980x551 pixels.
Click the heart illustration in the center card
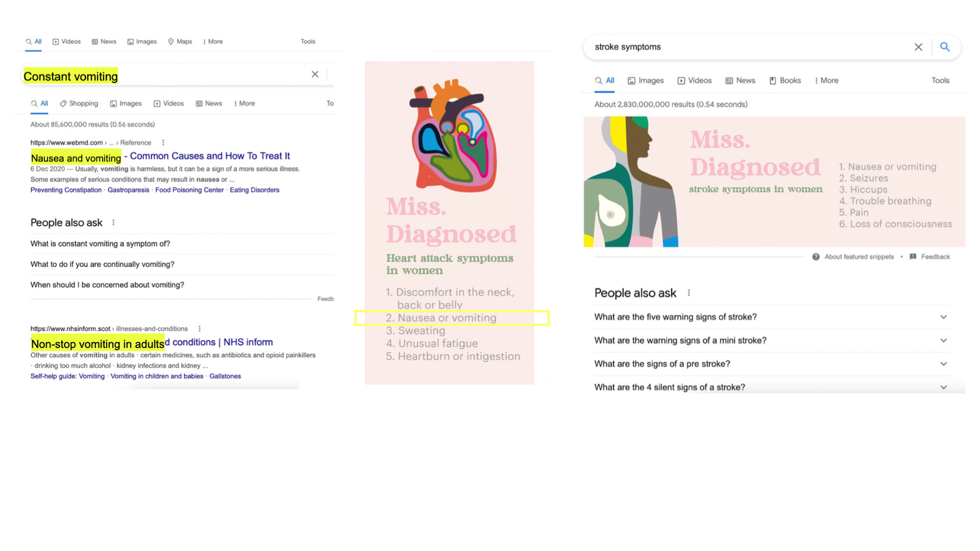pos(453,135)
